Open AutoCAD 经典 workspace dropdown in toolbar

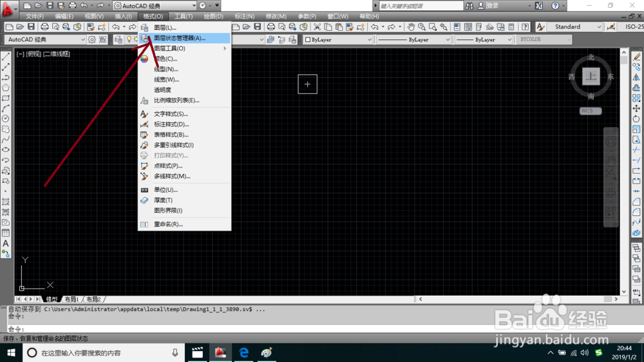tap(46, 39)
